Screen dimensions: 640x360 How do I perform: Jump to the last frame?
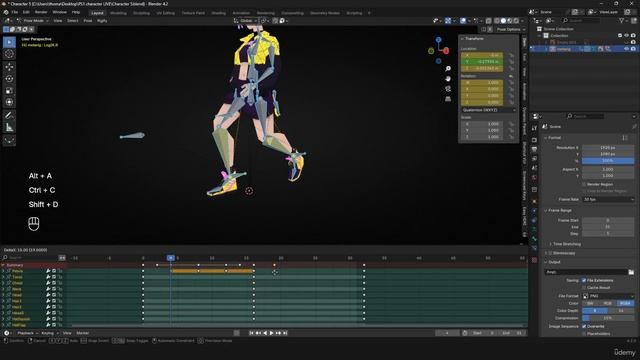285,333
